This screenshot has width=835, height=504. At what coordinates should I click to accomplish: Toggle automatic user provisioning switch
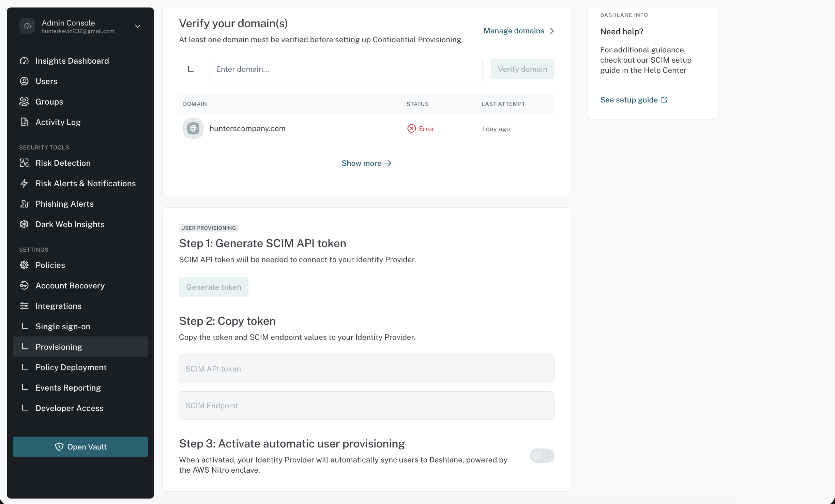click(x=542, y=456)
